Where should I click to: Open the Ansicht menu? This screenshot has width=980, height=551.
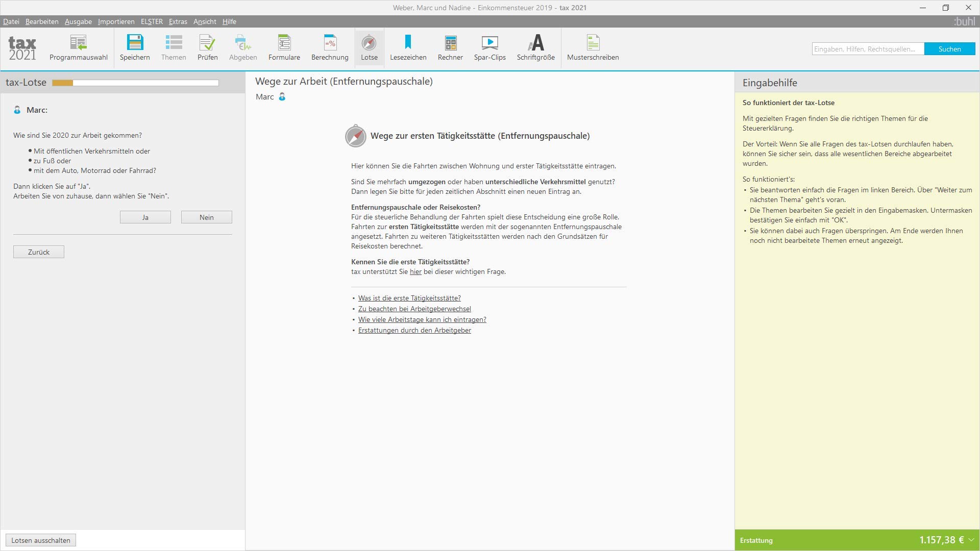click(205, 21)
